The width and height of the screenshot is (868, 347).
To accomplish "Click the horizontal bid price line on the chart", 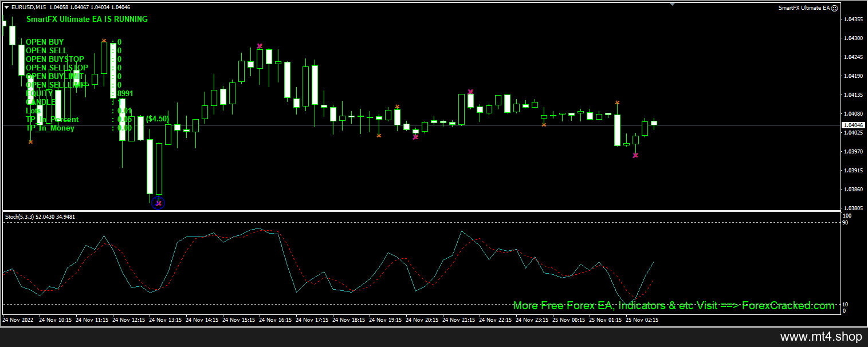I will point(422,125).
